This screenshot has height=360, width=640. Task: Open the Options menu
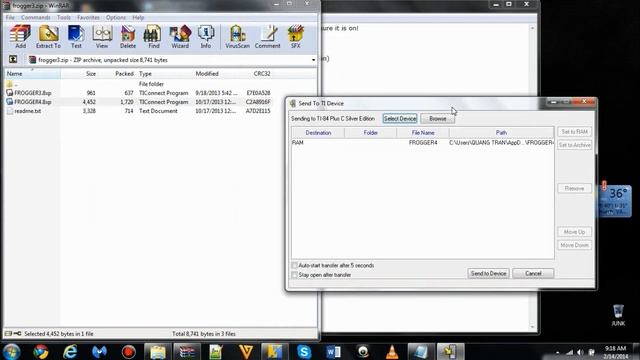tap(116, 18)
